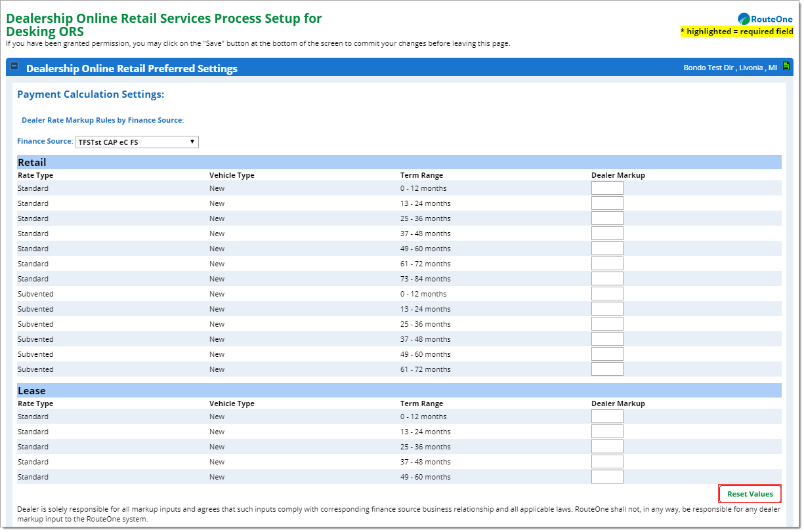The width and height of the screenshot is (804, 532).
Task: Click Subvented 49 - 60 months markup field
Action: click(x=607, y=354)
